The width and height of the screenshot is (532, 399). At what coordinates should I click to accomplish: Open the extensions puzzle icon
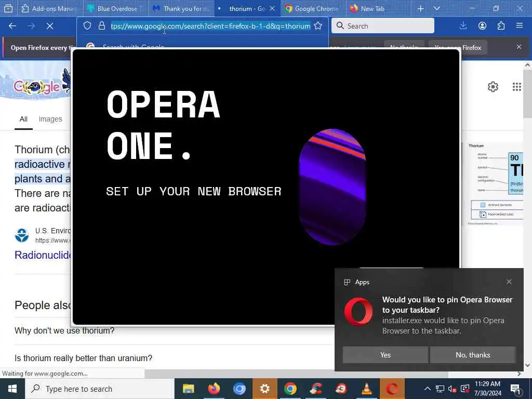pos(501,26)
